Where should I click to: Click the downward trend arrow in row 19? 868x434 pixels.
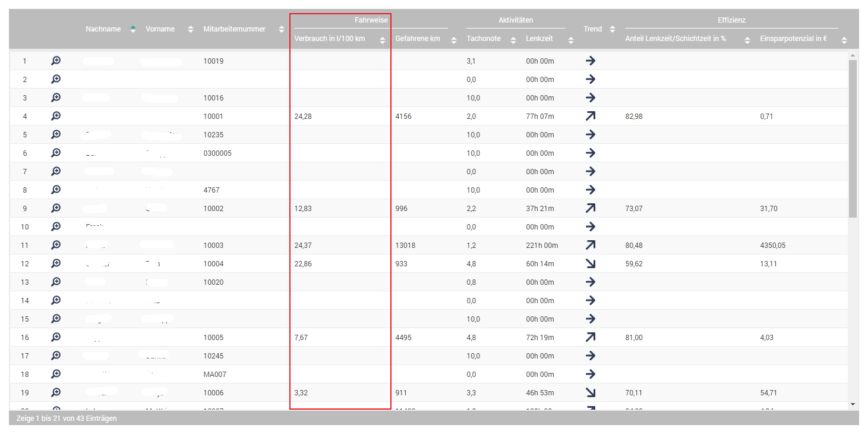(590, 393)
